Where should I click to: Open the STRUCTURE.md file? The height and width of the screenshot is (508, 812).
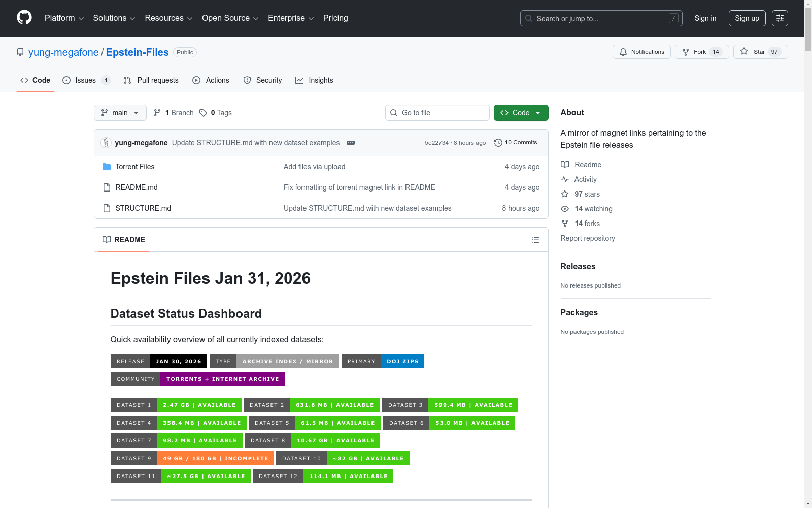143,208
